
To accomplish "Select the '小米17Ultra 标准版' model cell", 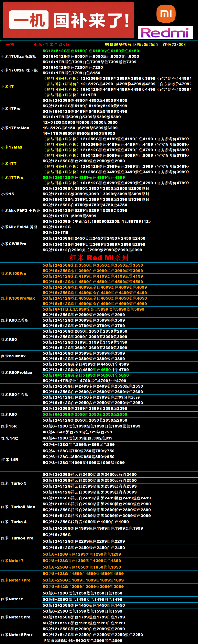I will click(x=21, y=57).
